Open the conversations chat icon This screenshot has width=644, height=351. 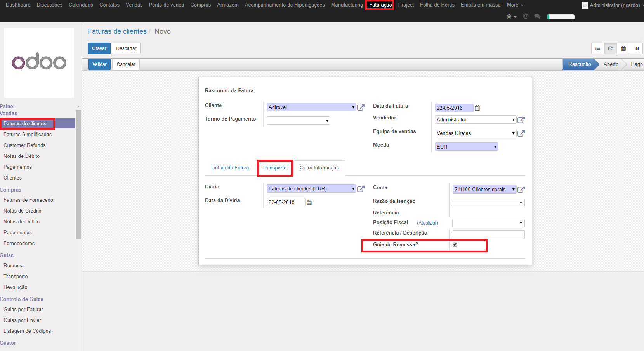[x=537, y=16]
